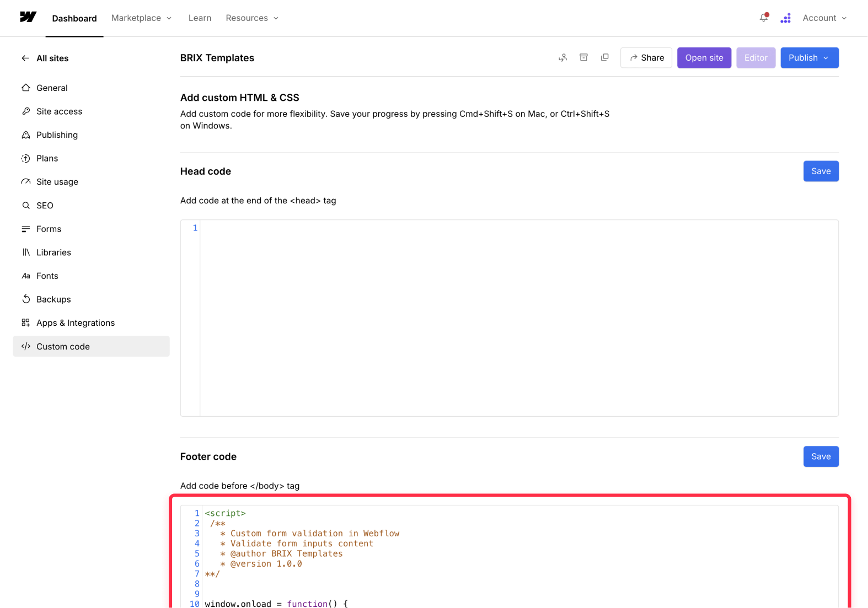Click the Site usage gauge icon
This screenshot has width=868, height=608.
coord(26,182)
